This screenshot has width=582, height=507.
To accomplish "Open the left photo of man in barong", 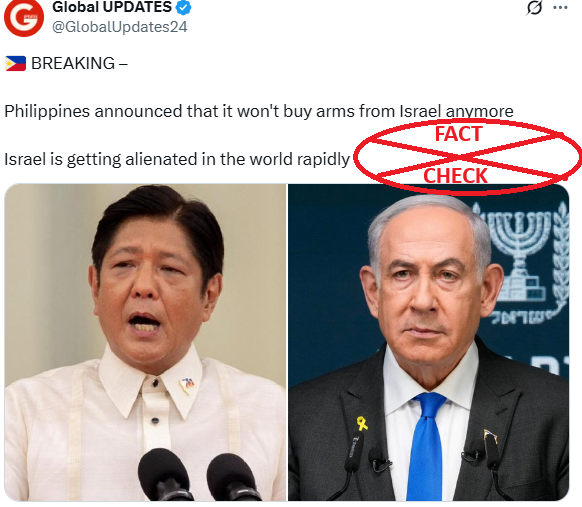I will point(146,342).
